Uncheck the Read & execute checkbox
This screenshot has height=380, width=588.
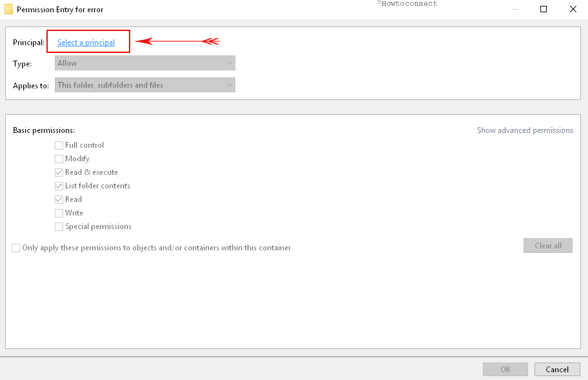tap(59, 172)
